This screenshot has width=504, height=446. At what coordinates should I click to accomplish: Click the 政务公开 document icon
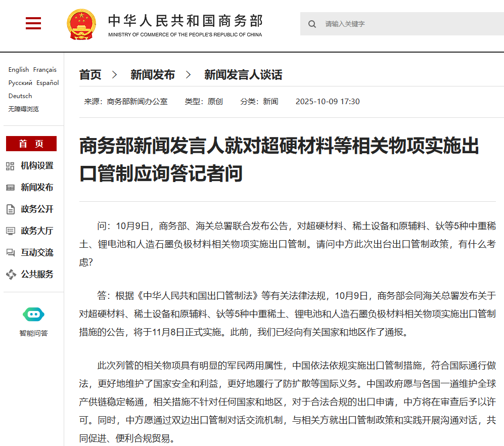[x=10, y=209]
